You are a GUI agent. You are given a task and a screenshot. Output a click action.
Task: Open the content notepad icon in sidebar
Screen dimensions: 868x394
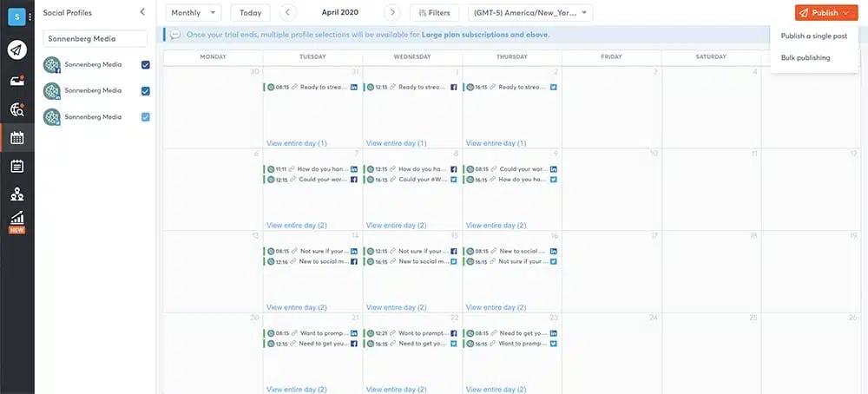[x=17, y=166]
